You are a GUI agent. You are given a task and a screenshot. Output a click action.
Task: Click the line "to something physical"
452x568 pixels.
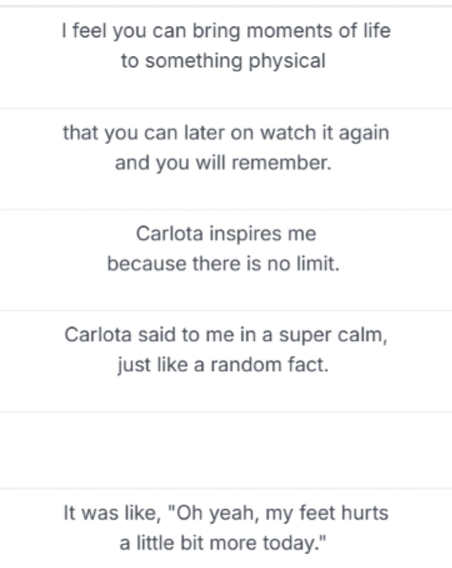click(x=223, y=60)
